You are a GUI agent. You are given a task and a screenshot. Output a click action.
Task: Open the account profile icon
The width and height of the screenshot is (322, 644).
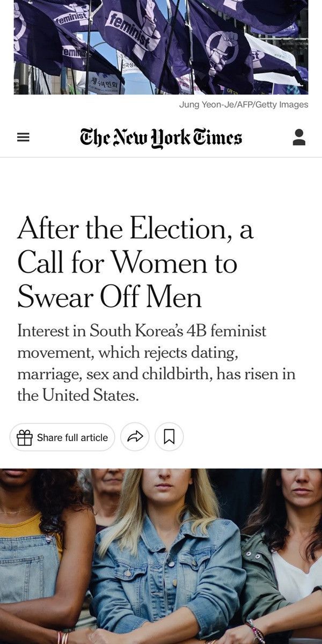pyautogui.click(x=299, y=137)
